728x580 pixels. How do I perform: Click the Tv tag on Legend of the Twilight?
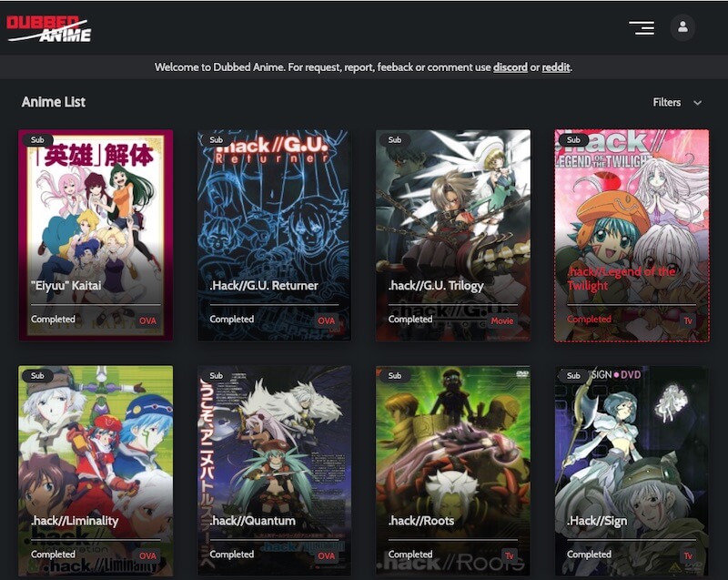pos(688,321)
